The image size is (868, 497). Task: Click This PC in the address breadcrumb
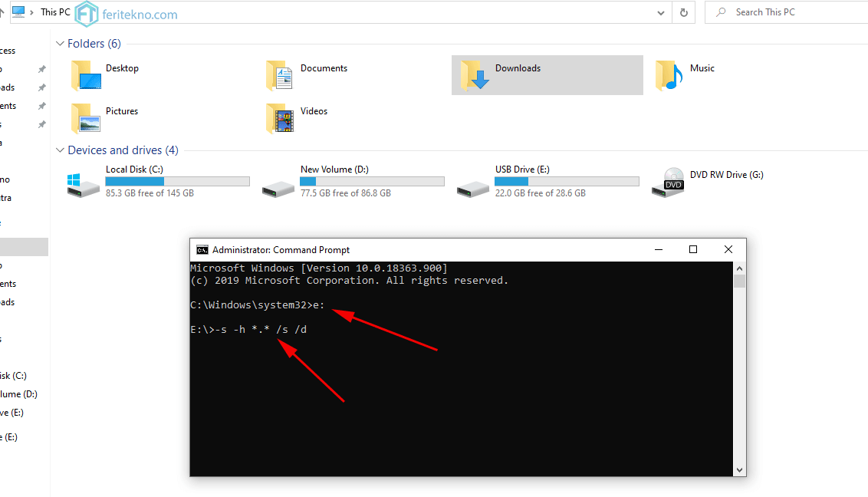55,12
